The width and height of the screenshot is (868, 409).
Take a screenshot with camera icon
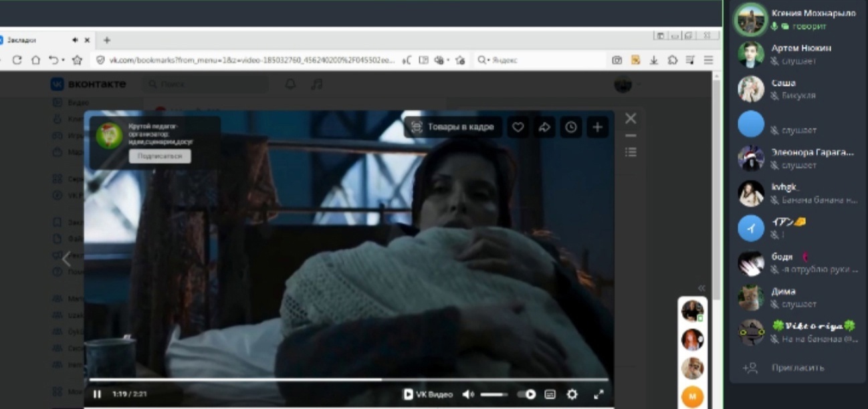point(617,60)
